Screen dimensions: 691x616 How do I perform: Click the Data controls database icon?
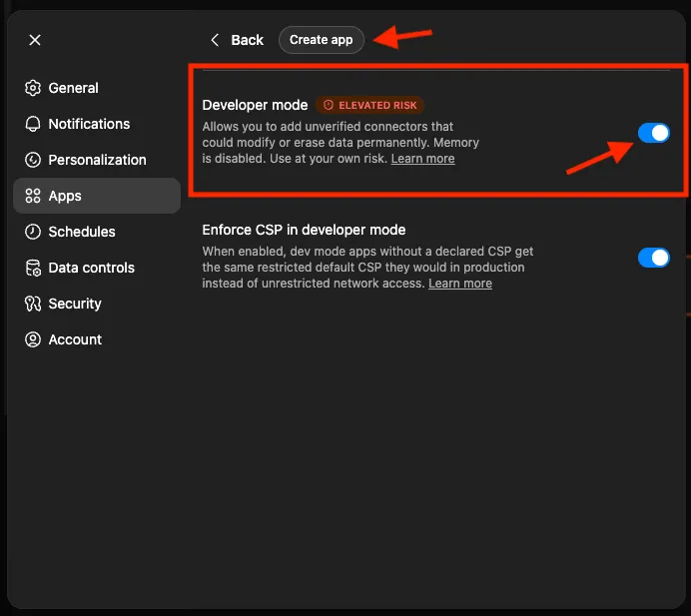click(x=33, y=268)
